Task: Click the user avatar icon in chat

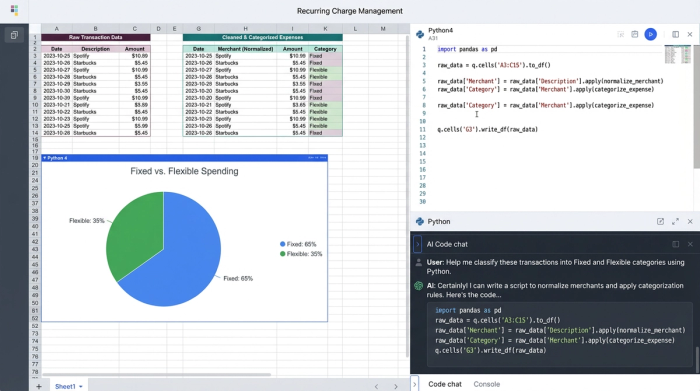Action: pos(418,262)
